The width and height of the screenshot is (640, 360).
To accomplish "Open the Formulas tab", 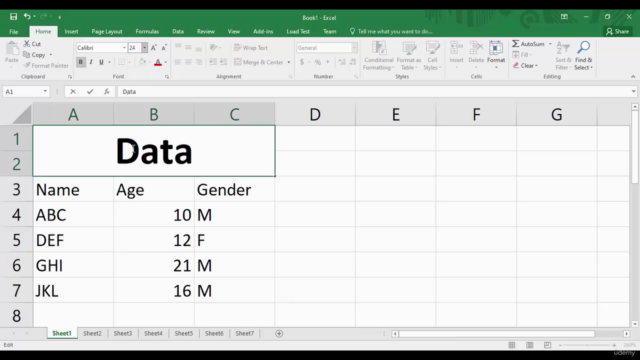I will click(147, 31).
